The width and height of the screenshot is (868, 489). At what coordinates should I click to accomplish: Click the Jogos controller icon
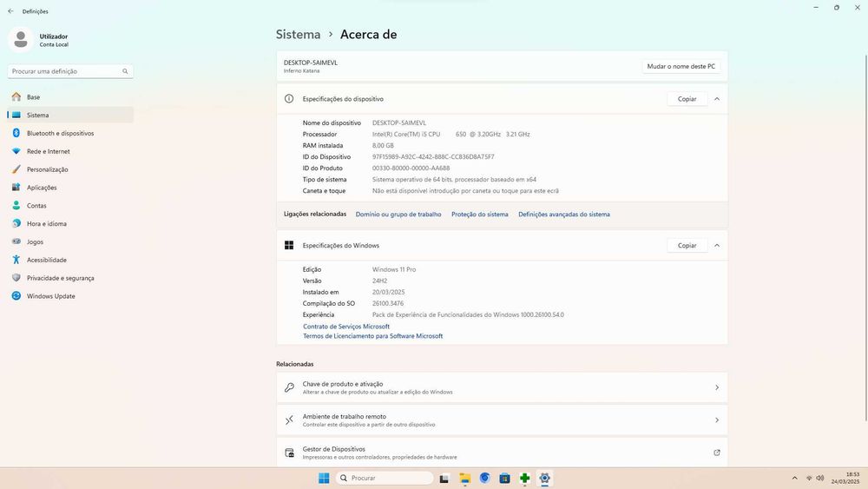pyautogui.click(x=16, y=241)
